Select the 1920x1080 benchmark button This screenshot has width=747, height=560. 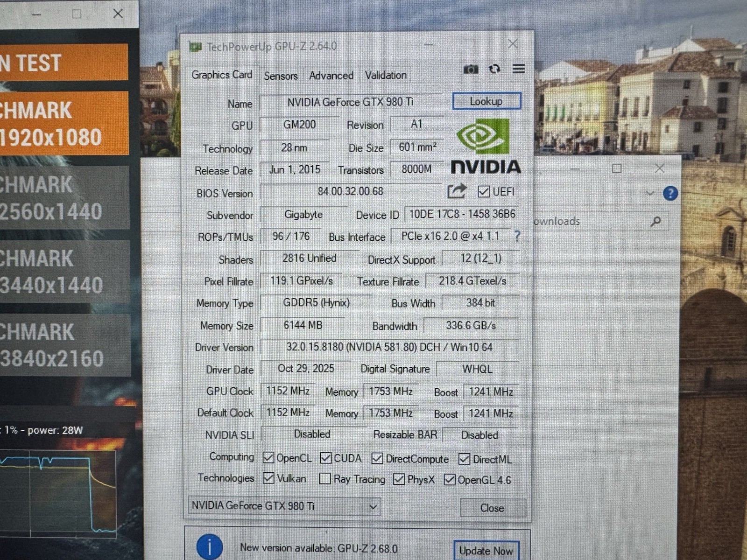point(64,123)
